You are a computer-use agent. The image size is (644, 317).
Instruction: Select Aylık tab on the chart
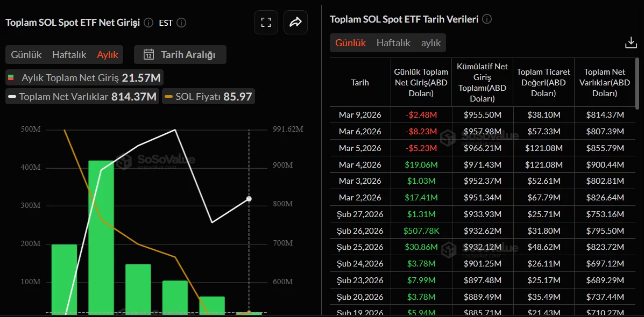click(x=108, y=54)
